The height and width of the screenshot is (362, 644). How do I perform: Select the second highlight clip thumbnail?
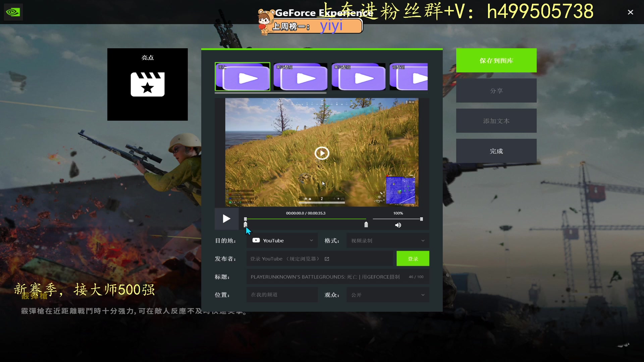point(300,77)
